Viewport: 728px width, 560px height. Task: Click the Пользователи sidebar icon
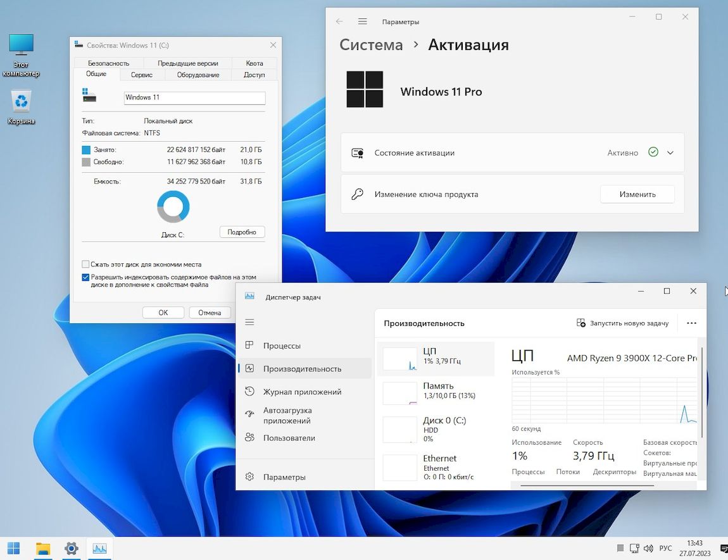tap(249, 437)
